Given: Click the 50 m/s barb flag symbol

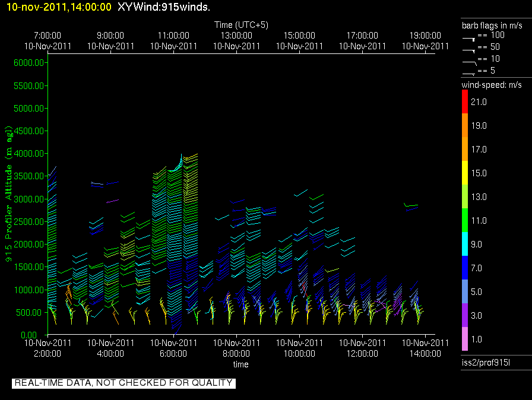Looking at the screenshot, I should tap(469, 51).
